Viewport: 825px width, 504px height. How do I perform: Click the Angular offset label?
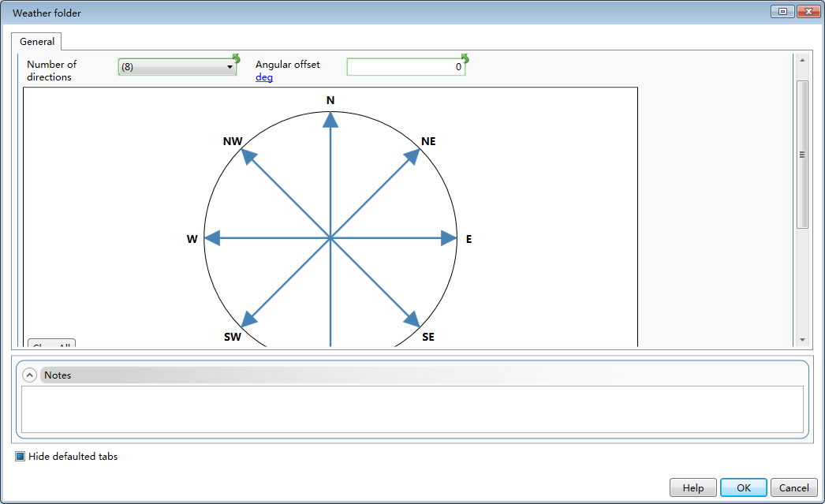[287, 64]
